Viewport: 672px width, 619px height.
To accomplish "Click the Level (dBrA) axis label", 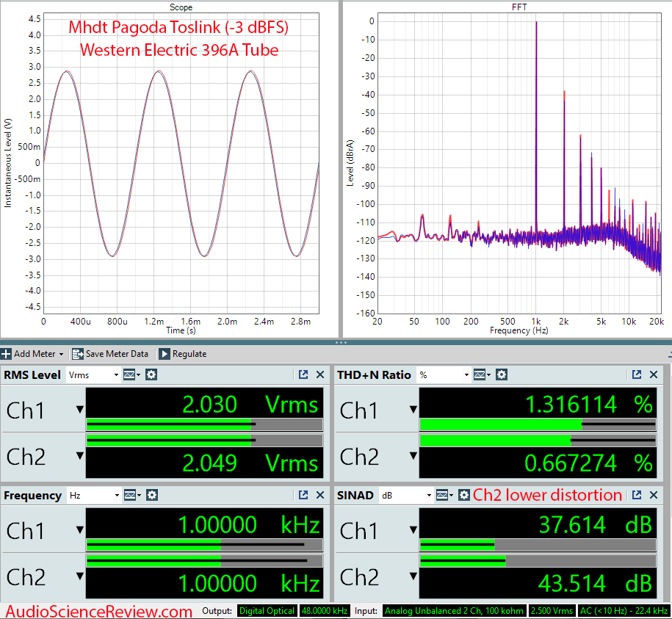I will click(350, 163).
